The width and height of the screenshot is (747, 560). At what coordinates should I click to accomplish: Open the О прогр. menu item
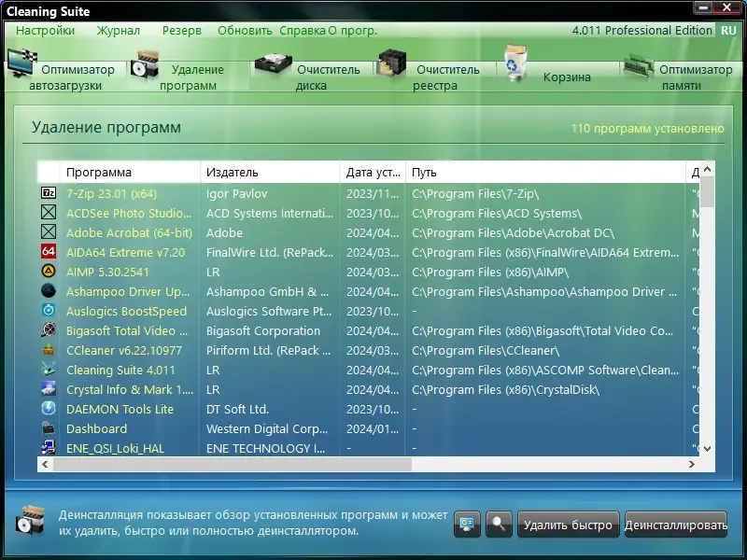353,31
